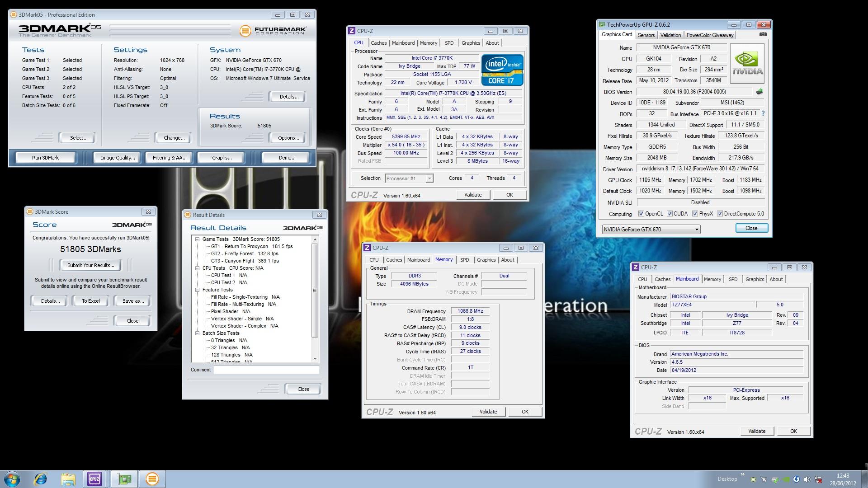Collapse the CPU Tests tree node
Viewport: 868px width, 488px height.
point(198,268)
